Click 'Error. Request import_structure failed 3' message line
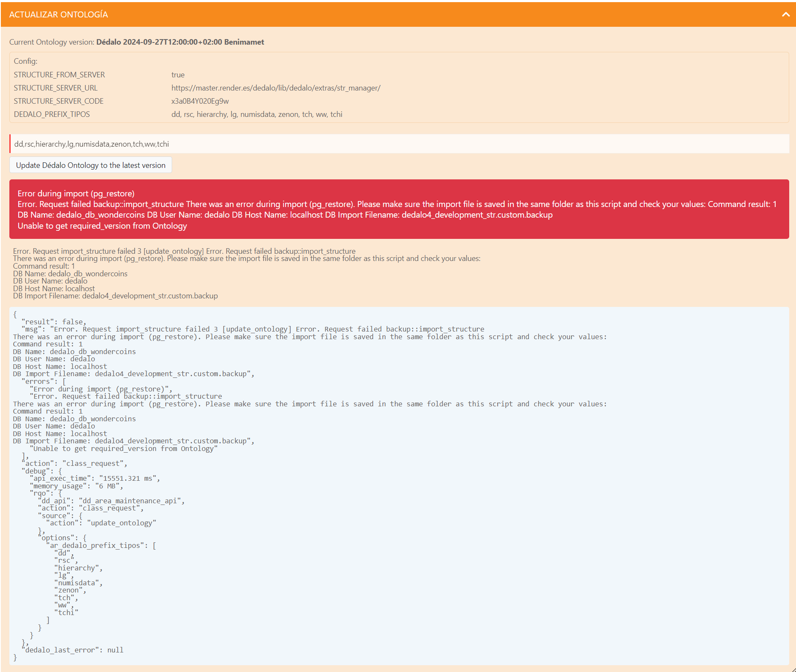Viewport: 796px width, 672px height. tap(184, 251)
